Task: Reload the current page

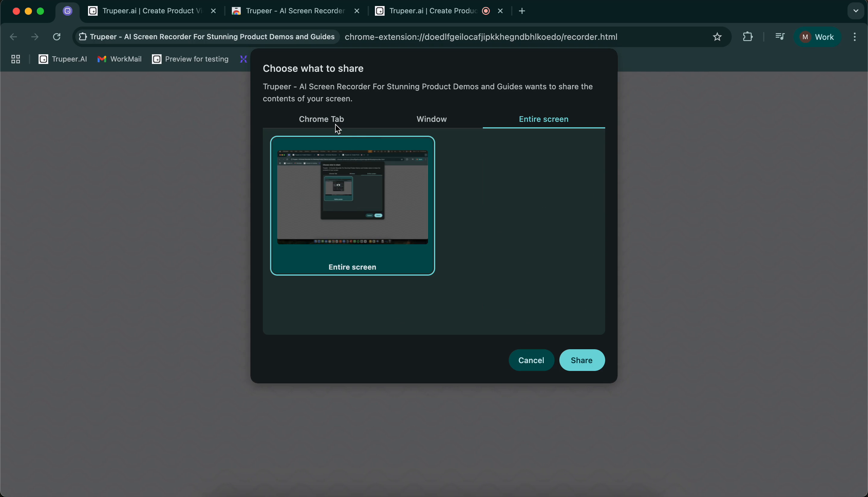Action: click(57, 37)
